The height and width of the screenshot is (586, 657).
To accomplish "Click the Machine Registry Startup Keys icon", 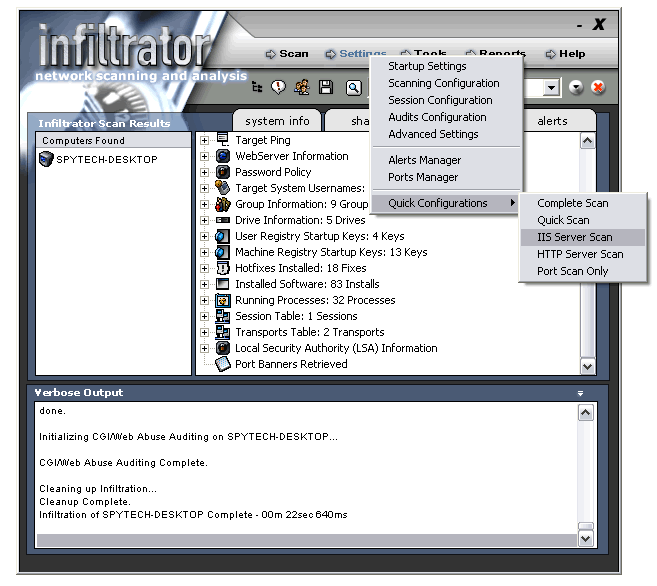I will pyautogui.click(x=223, y=252).
